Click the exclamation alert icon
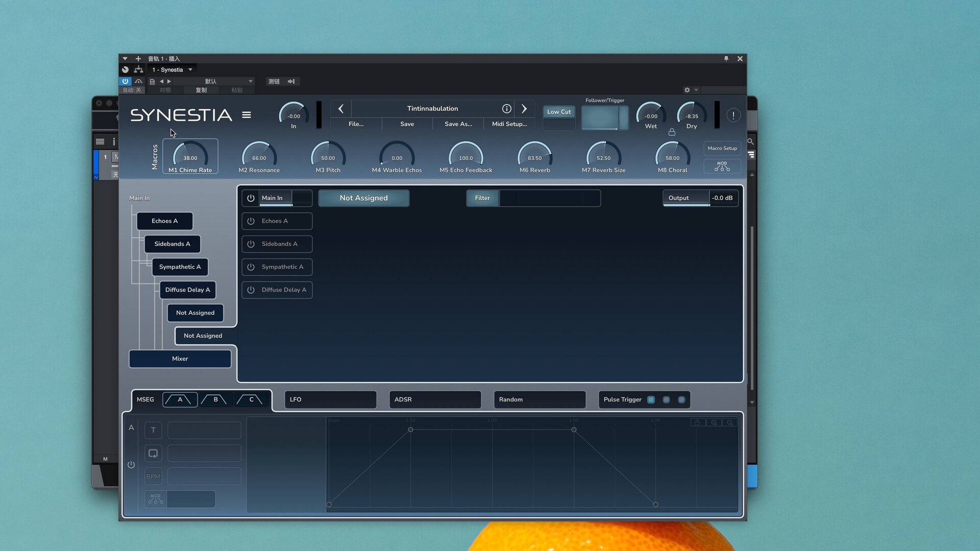Image resolution: width=980 pixels, height=551 pixels. coord(733,115)
